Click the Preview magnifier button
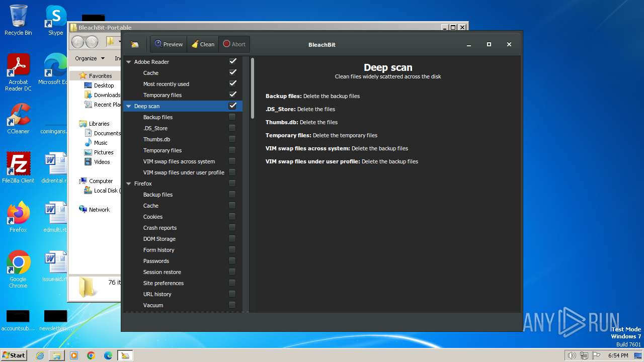The height and width of the screenshot is (362, 644). pos(169,44)
